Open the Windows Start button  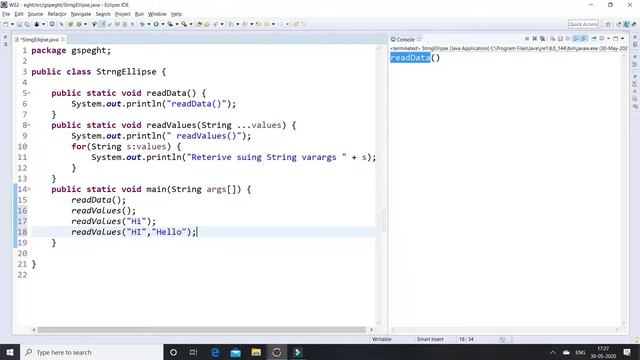point(10,352)
